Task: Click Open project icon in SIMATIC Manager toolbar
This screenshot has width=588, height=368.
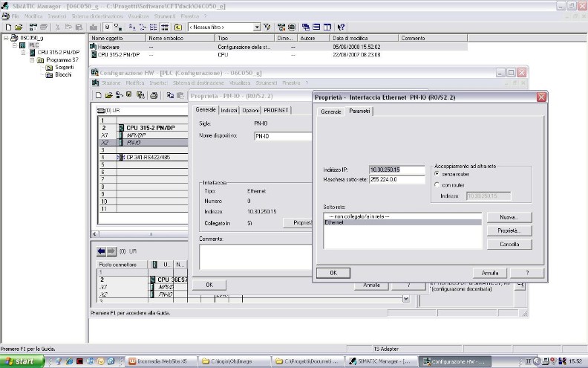Action: [19, 27]
